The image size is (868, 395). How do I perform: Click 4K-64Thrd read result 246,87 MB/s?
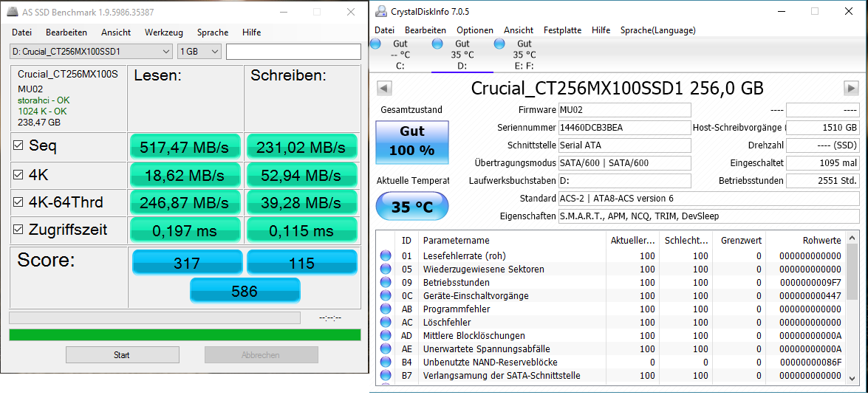point(185,202)
